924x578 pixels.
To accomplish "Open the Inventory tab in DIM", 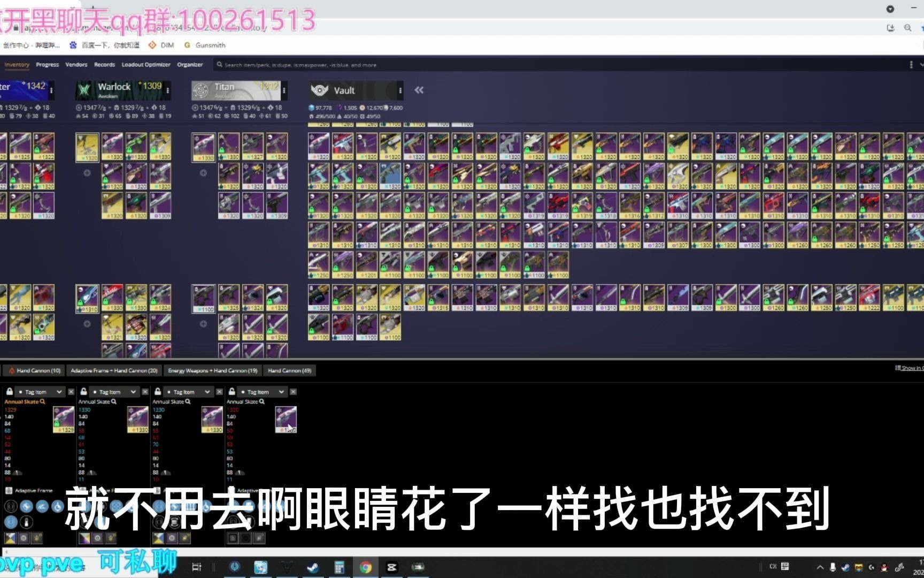I will [x=17, y=65].
